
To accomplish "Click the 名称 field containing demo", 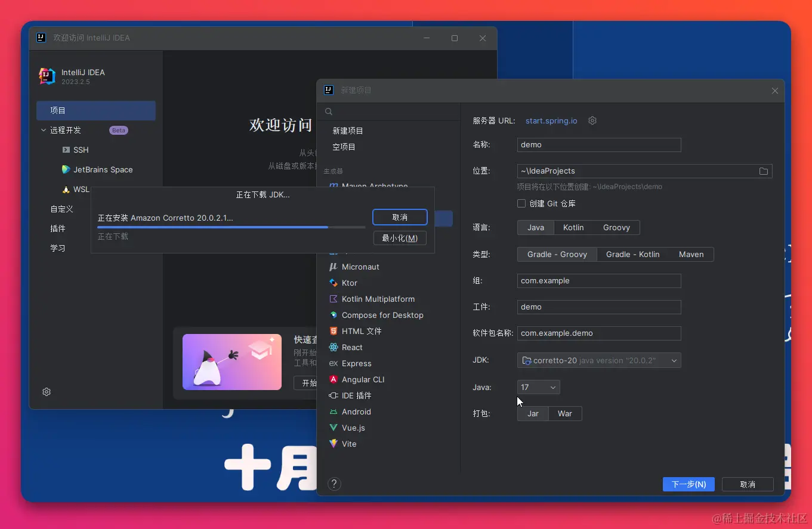I will click(599, 144).
